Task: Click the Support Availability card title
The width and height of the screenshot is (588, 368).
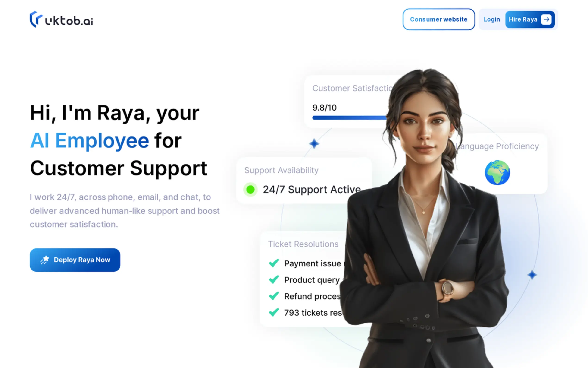Action: (x=281, y=170)
